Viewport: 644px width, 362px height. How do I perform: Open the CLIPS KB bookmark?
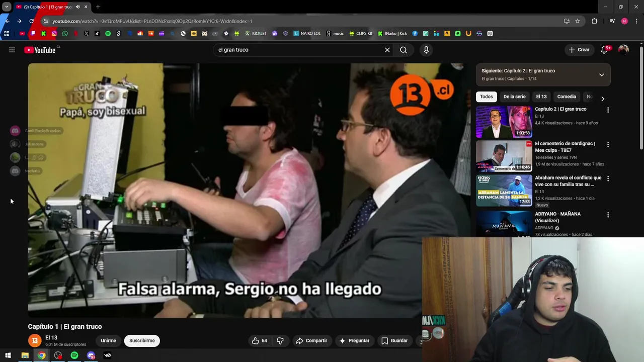click(x=361, y=34)
